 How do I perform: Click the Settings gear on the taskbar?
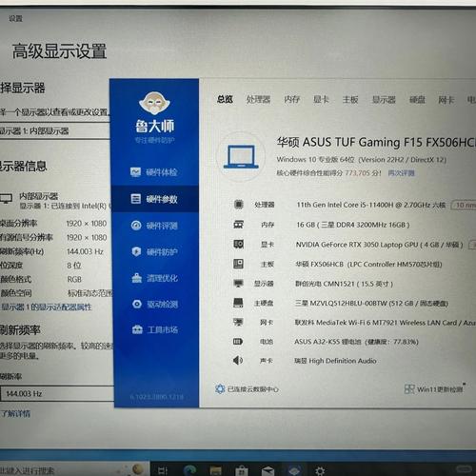pos(319,471)
